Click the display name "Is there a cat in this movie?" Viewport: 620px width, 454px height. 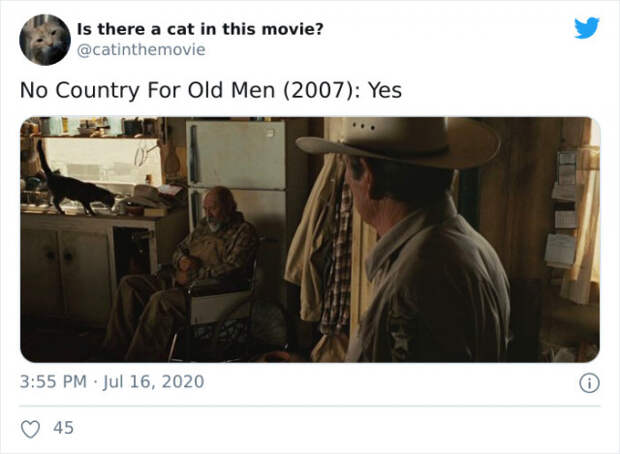pyautogui.click(x=200, y=29)
